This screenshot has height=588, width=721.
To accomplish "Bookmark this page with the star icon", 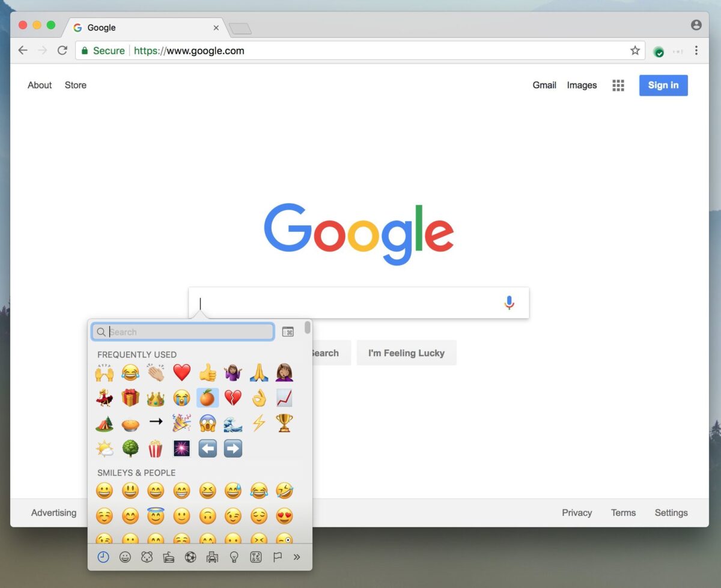I will click(635, 50).
